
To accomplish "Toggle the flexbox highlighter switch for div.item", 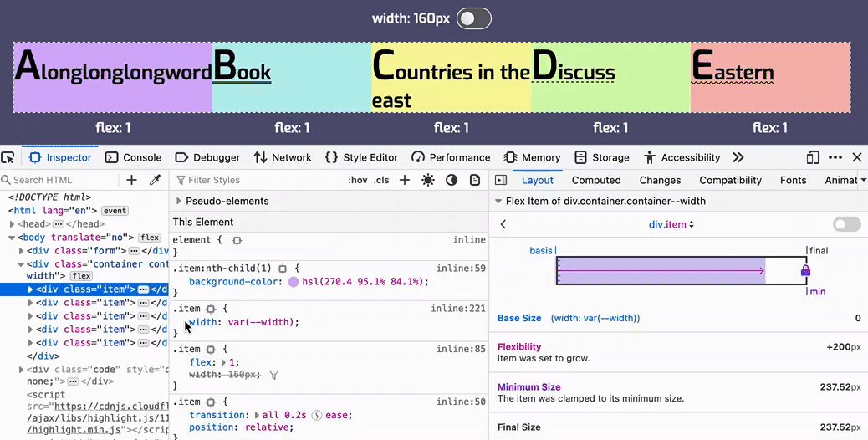I will (x=846, y=224).
